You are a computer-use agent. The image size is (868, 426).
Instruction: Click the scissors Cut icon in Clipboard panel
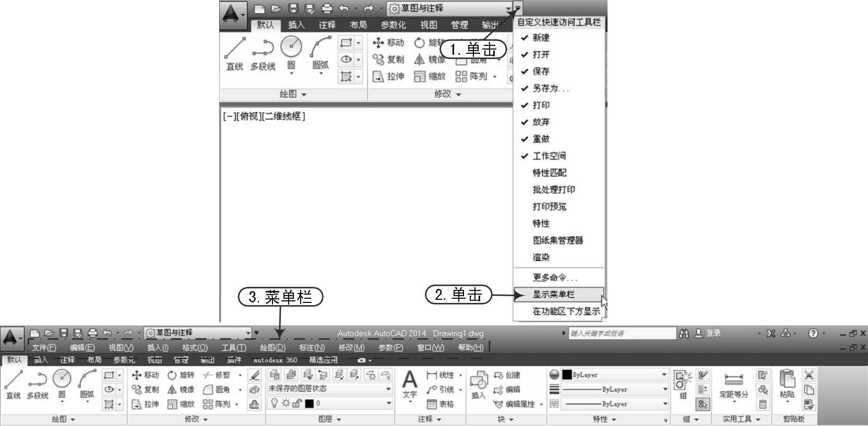point(809,375)
